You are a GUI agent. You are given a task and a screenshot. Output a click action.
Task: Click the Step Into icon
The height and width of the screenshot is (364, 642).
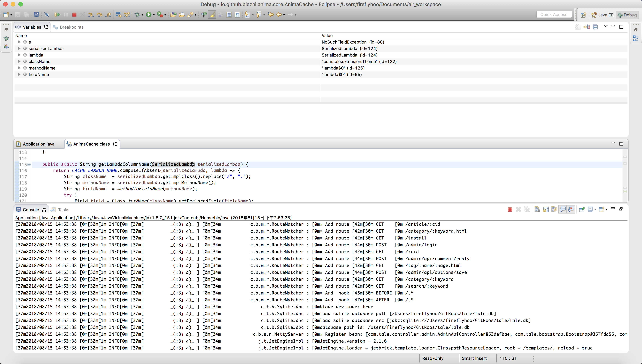click(x=91, y=15)
